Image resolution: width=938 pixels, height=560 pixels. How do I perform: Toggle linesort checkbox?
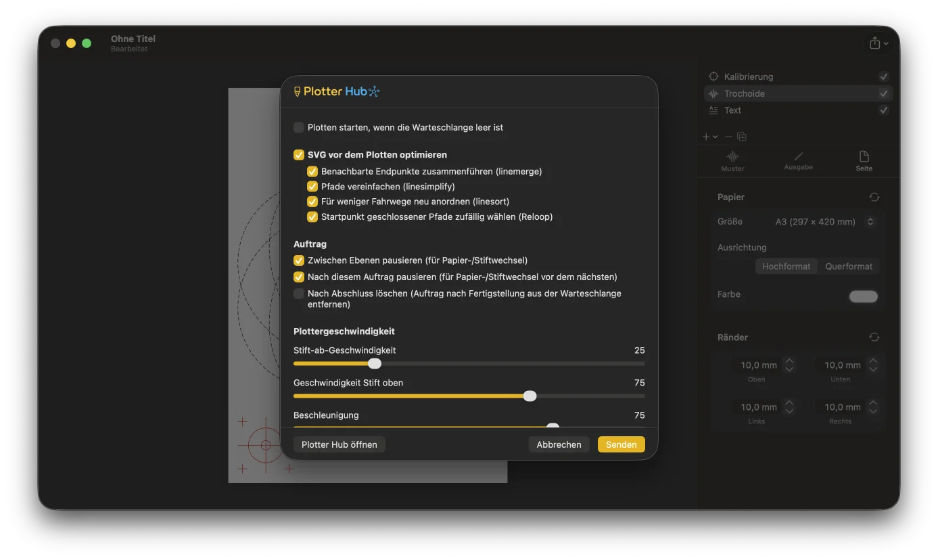(x=312, y=202)
